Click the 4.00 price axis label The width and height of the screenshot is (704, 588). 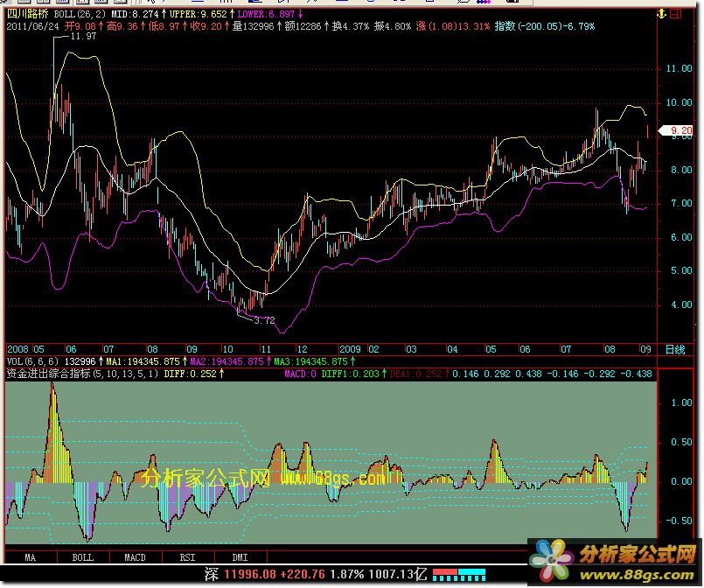point(681,305)
